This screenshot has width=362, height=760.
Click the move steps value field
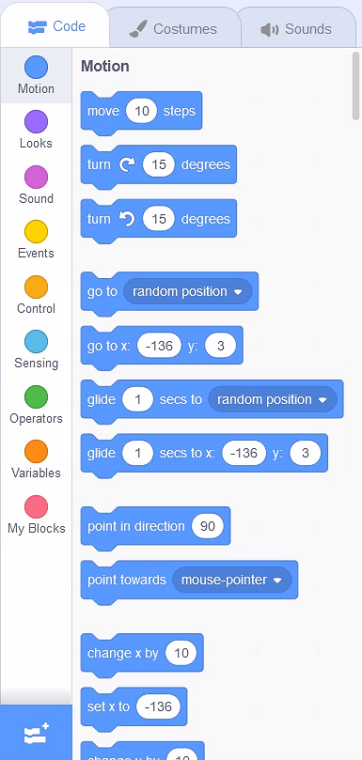click(142, 111)
